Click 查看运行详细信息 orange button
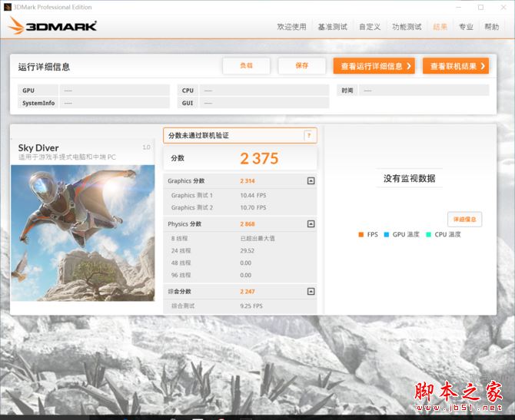The height and width of the screenshot is (420, 515). 374,66
